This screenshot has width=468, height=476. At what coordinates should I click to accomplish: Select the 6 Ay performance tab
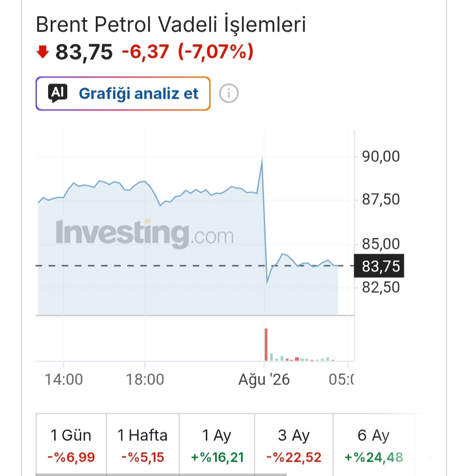click(x=374, y=445)
